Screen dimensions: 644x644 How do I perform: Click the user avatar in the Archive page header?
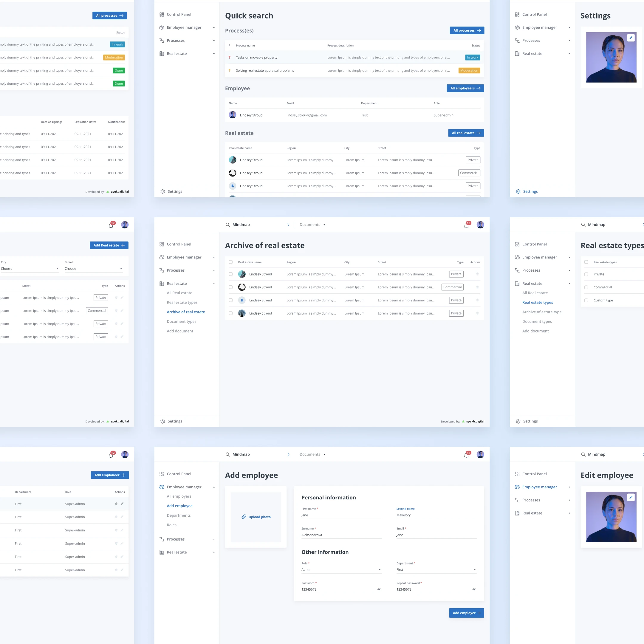click(480, 225)
